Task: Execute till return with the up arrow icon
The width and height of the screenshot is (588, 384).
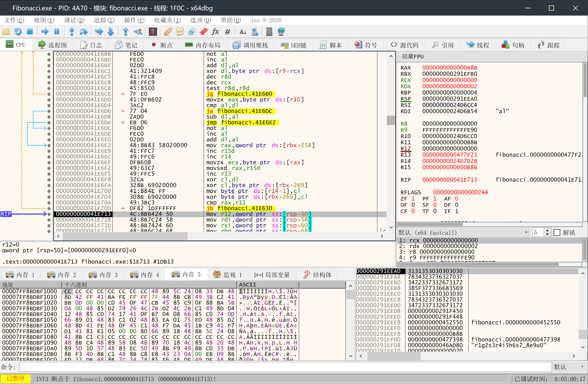Action: 126,32
